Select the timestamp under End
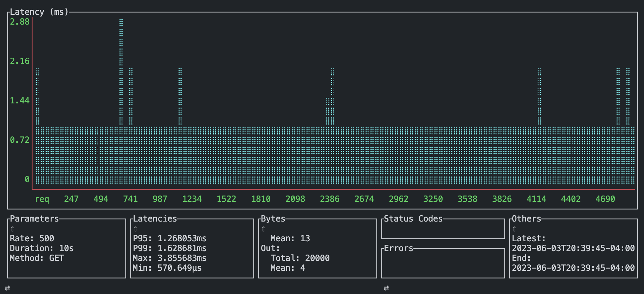 click(573, 268)
